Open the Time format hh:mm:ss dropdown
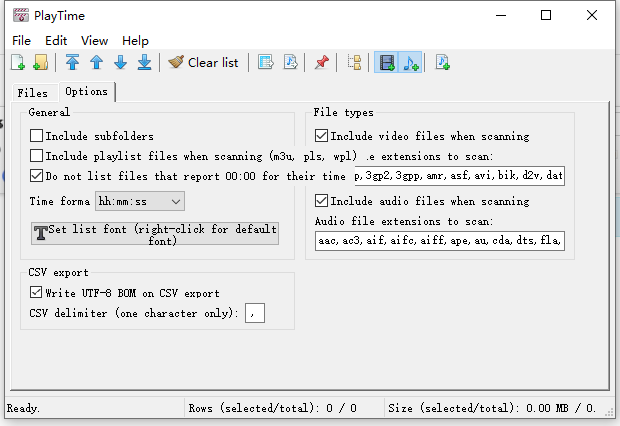 tap(140, 201)
